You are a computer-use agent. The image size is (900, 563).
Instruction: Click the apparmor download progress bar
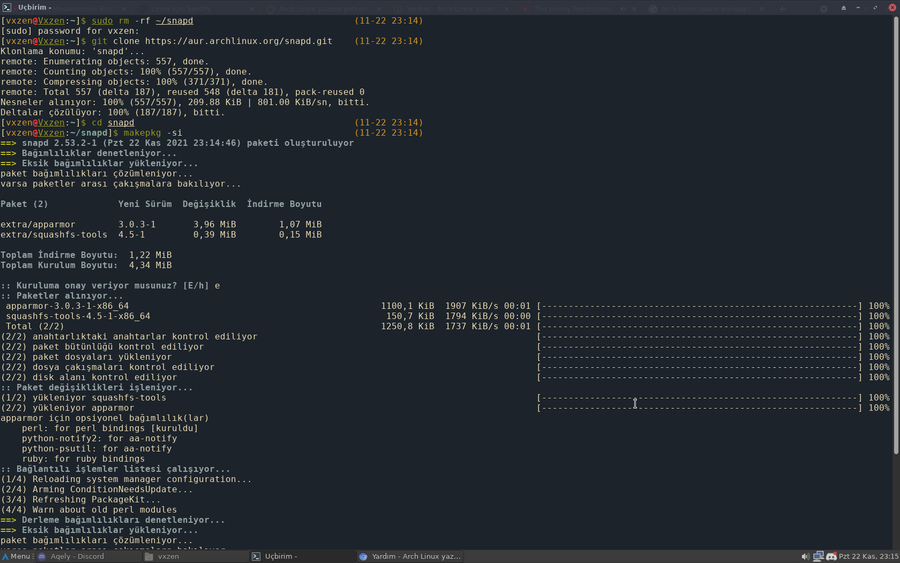pyautogui.click(x=699, y=306)
